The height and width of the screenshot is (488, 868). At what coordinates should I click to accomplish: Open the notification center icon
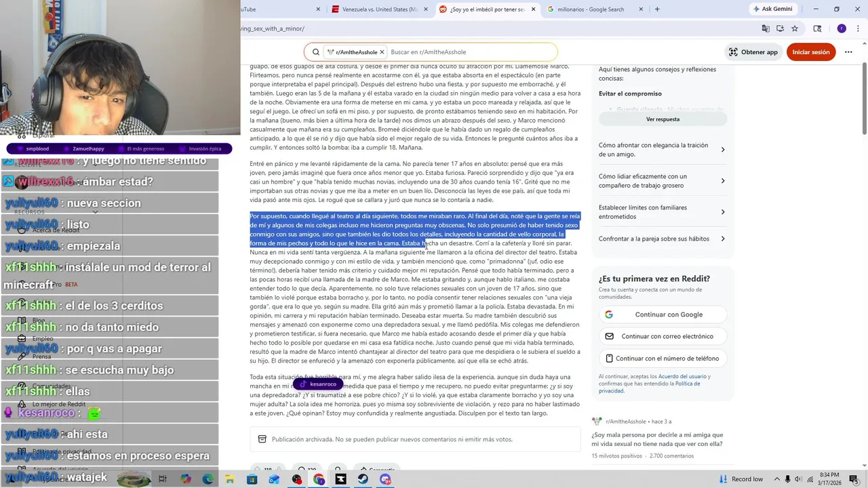(x=856, y=479)
